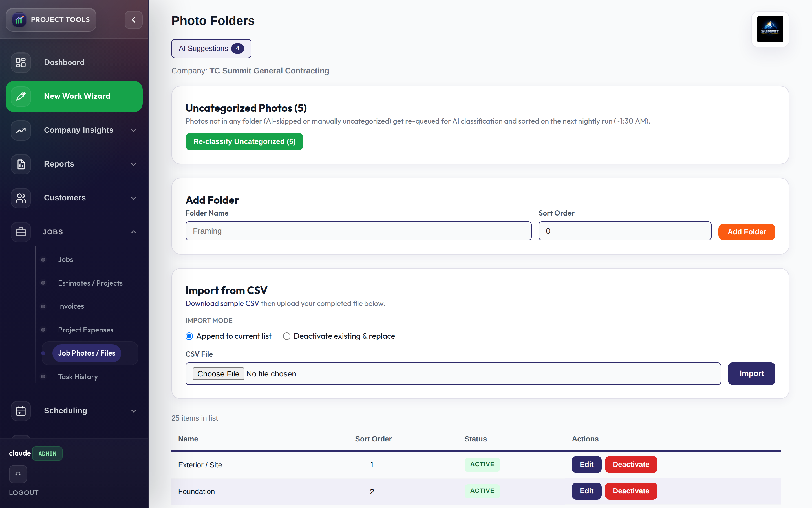Click Re-classify Uncategorized (5) button
The image size is (812, 508).
(x=244, y=142)
